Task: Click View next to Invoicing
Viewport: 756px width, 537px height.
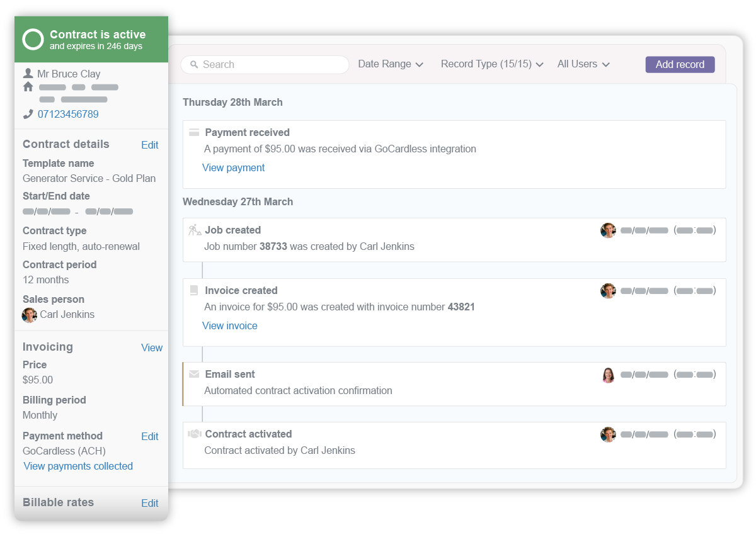Action: [x=151, y=348]
